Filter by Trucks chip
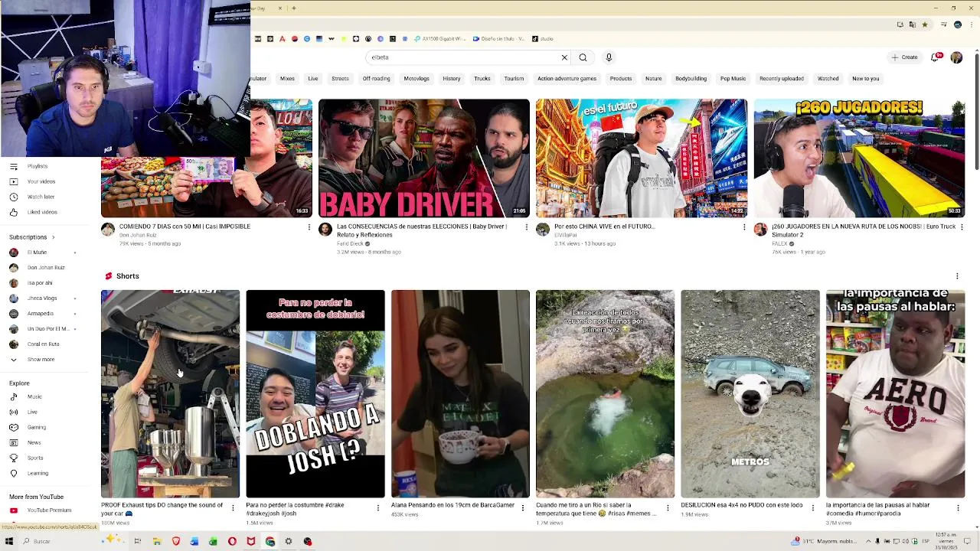The image size is (980, 551). coord(482,79)
